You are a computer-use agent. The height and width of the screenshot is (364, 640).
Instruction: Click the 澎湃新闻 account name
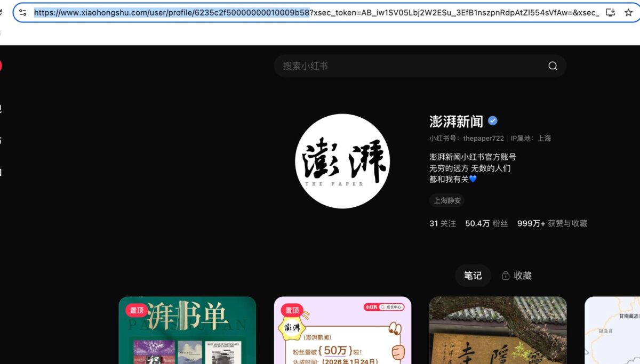456,121
